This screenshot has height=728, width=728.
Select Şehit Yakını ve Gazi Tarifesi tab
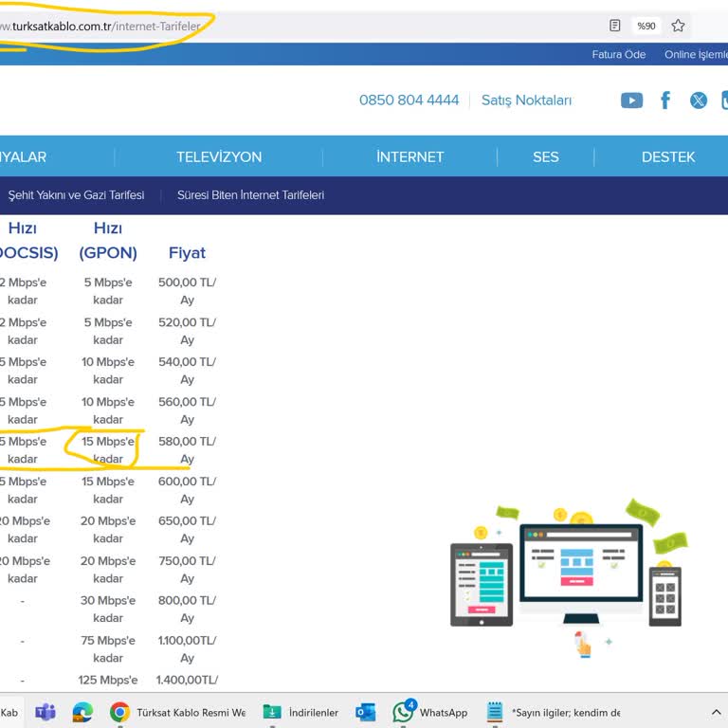click(76, 195)
